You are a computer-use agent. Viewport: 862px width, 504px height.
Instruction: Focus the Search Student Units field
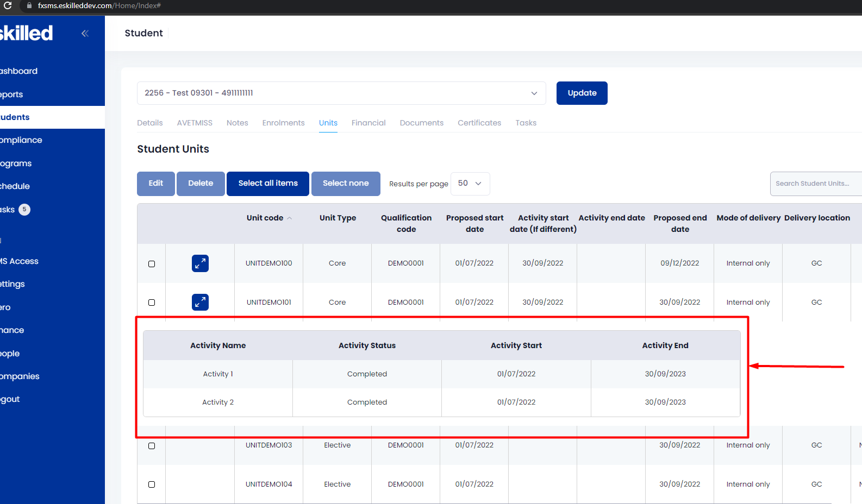pyautogui.click(x=816, y=184)
